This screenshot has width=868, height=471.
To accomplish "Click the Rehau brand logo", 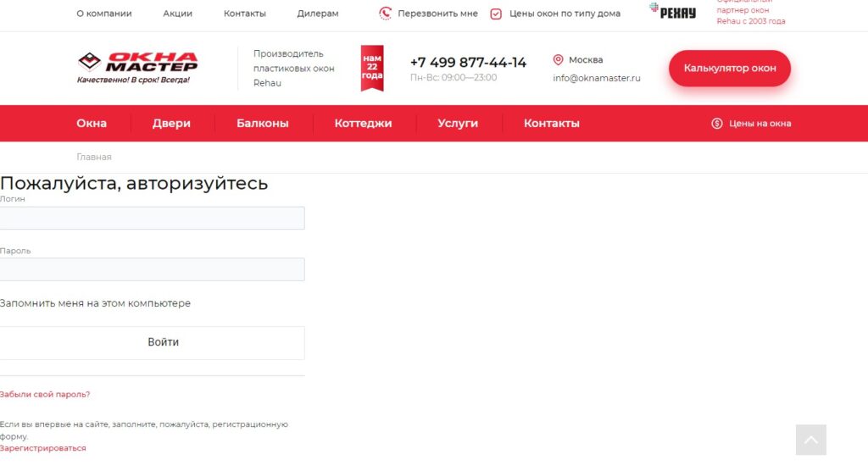I will [672, 11].
